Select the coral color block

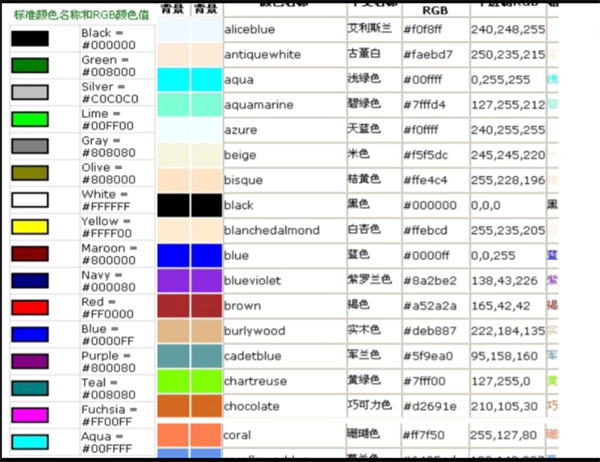[x=190, y=435]
